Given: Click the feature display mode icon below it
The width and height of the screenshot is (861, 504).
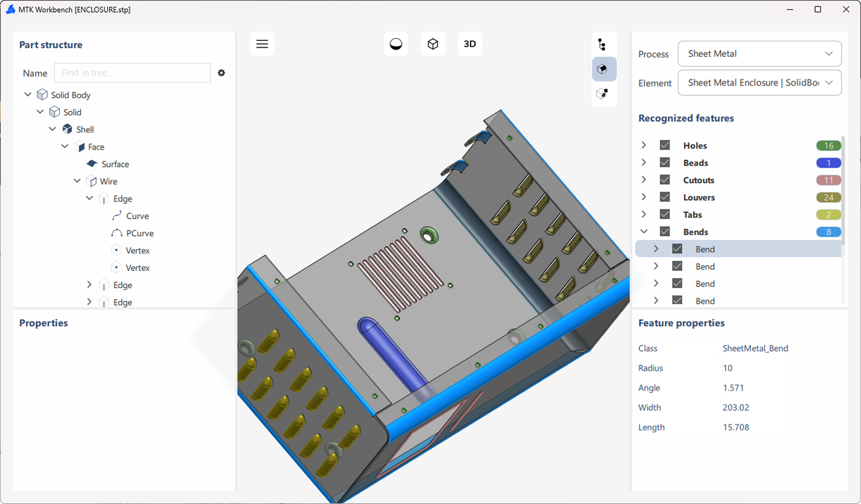Looking at the screenshot, I should (x=604, y=93).
